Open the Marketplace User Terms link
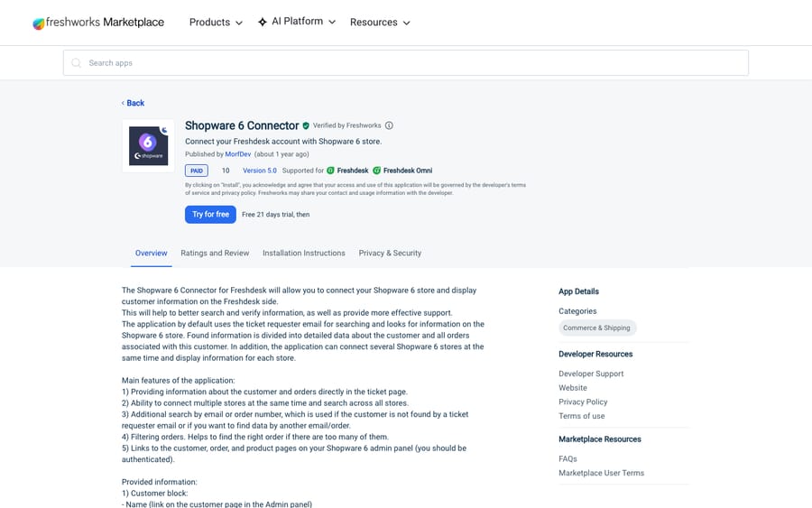This screenshot has height=508, width=812. (601, 473)
